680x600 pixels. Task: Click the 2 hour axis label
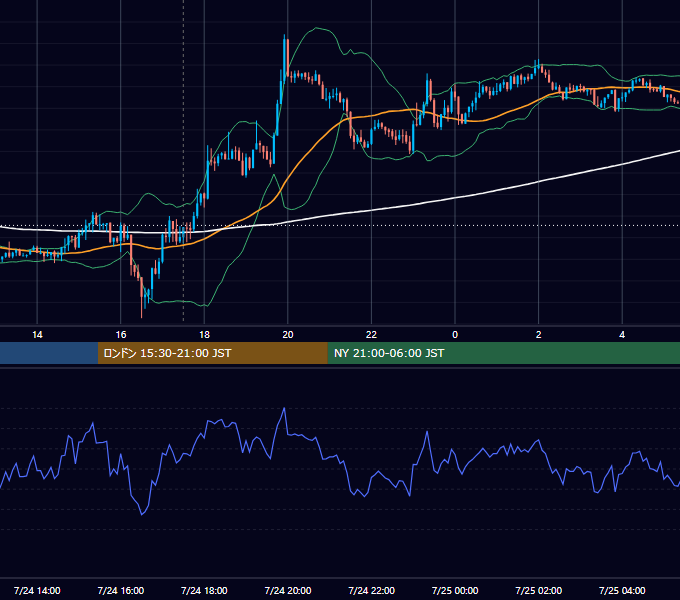coord(539,335)
